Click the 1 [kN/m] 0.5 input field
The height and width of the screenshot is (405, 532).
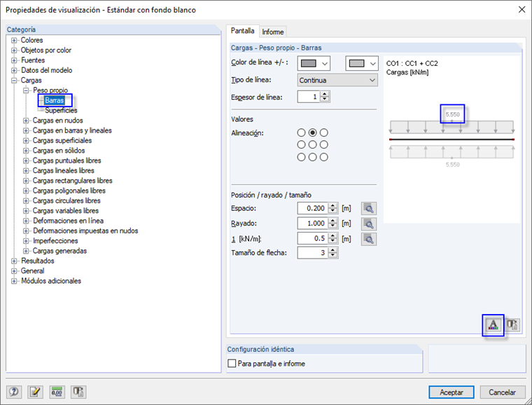pos(311,238)
